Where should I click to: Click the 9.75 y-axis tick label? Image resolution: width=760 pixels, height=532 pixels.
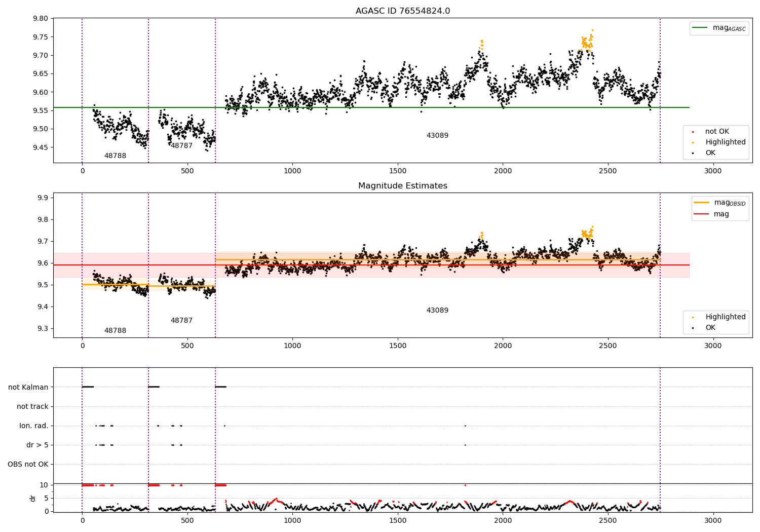(x=41, y=37)
